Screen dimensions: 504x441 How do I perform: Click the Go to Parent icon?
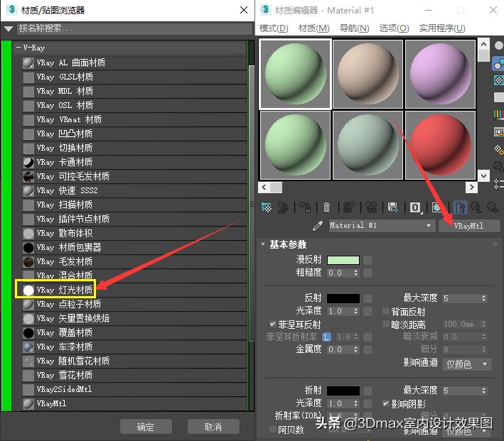476,207
